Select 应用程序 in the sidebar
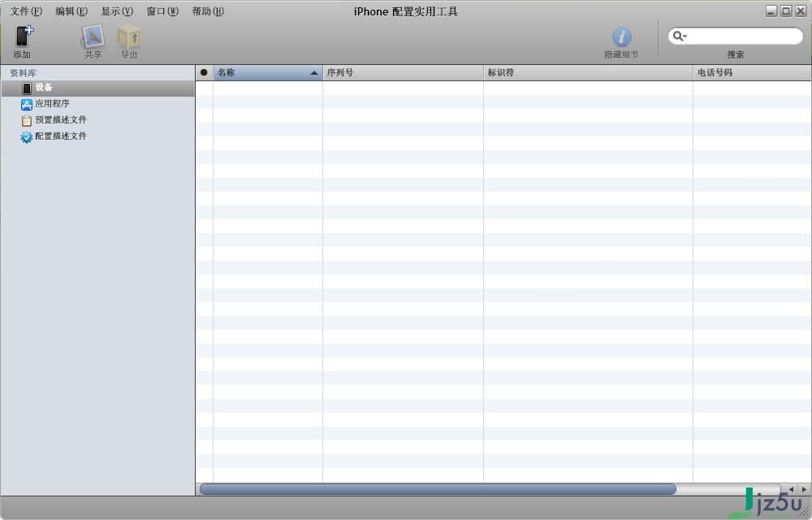This screenshot has width=812, height=520. [98, 103]
